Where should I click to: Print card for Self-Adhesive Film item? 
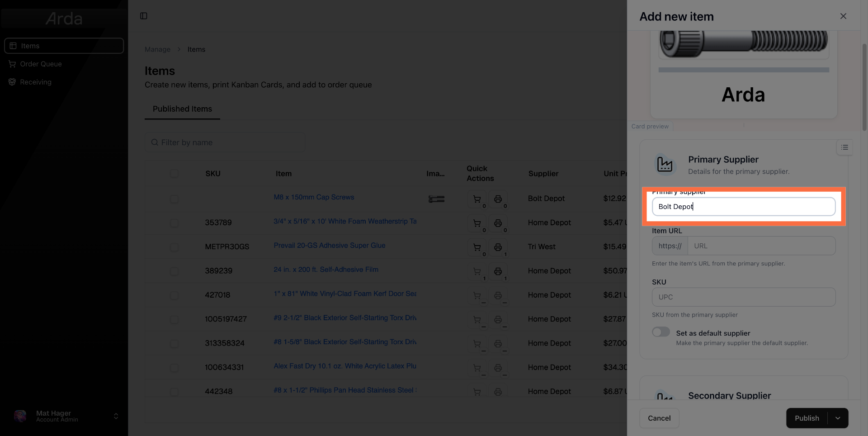point(498,271)
